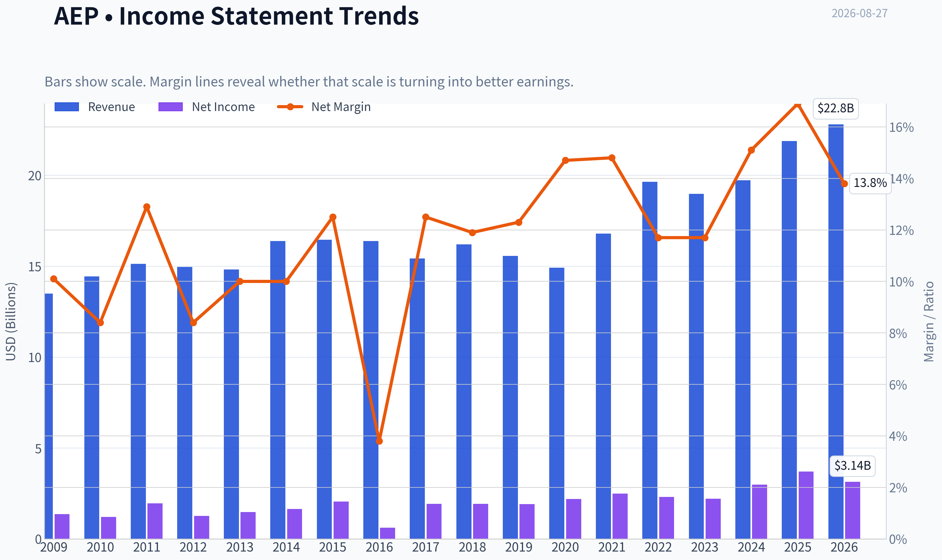Click the blue Revenue legend swatch

[67, 107]
